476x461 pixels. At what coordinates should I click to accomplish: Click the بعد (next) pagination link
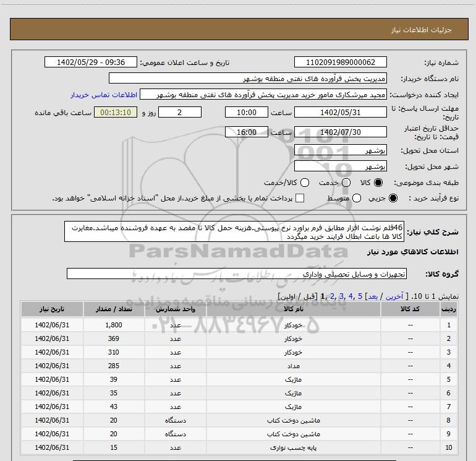373,296
